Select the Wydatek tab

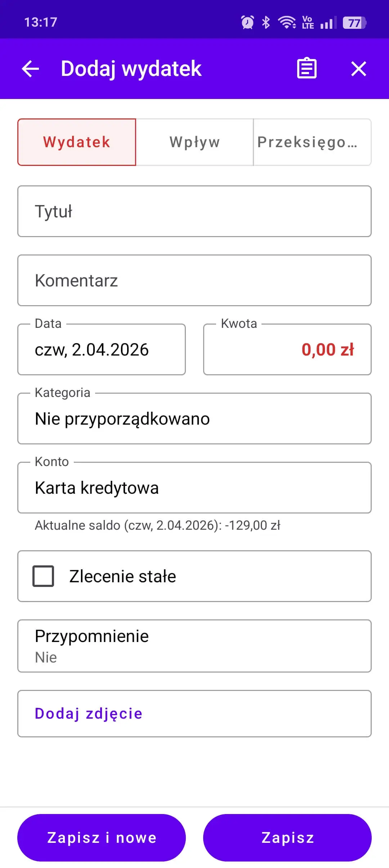(77, 142)
